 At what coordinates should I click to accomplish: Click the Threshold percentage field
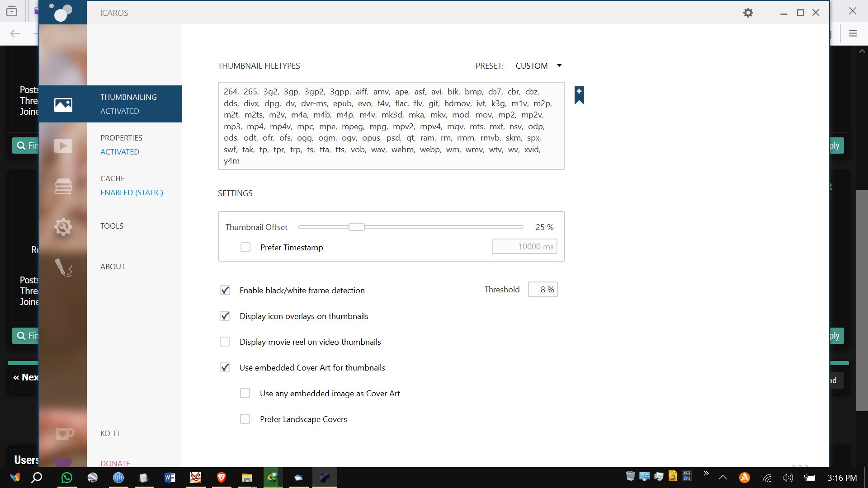(x=542, y=290)
